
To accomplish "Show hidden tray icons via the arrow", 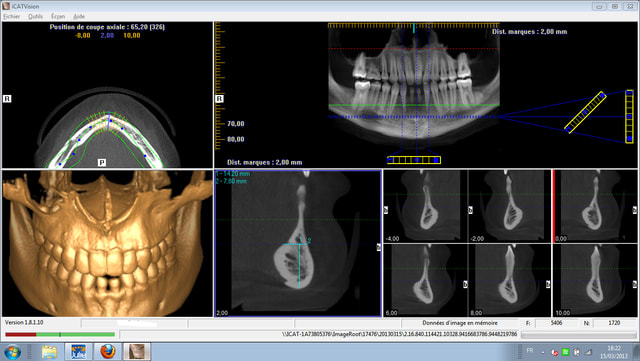I will pyautogui.click(x=542, y=352).
